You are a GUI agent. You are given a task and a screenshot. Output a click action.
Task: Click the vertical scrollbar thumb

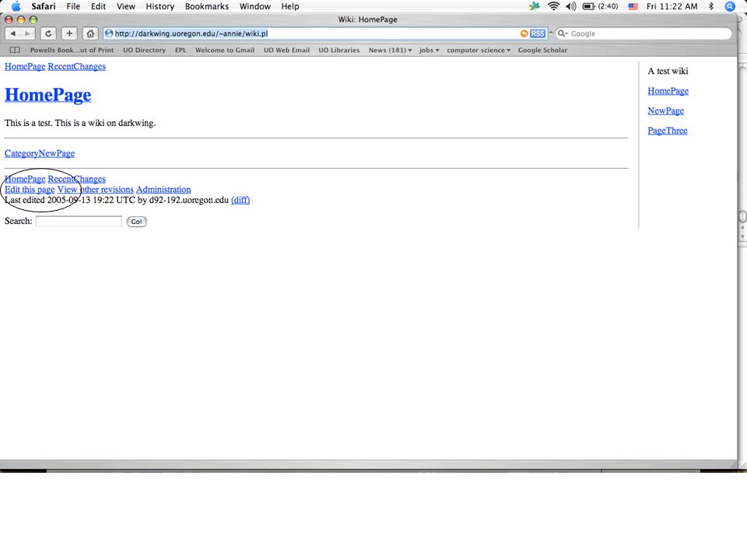point(742,217)
